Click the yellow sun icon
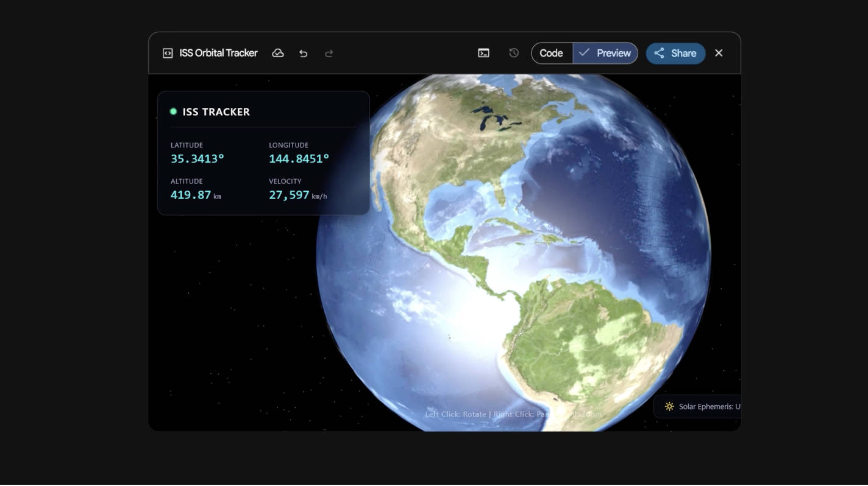The height and width of the screenshot is (486, 868). [669, 406]
